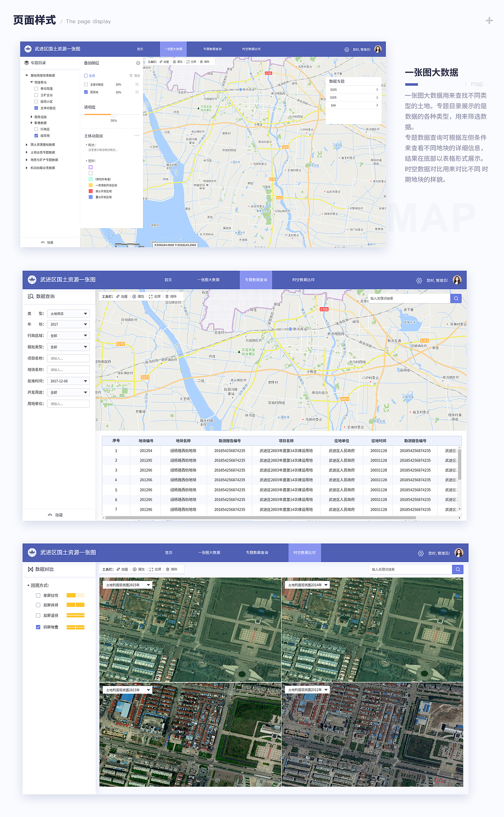Expand the 服务设施 tree node
The width and height of the screenshot is (504, 817).
click(31, 117)
